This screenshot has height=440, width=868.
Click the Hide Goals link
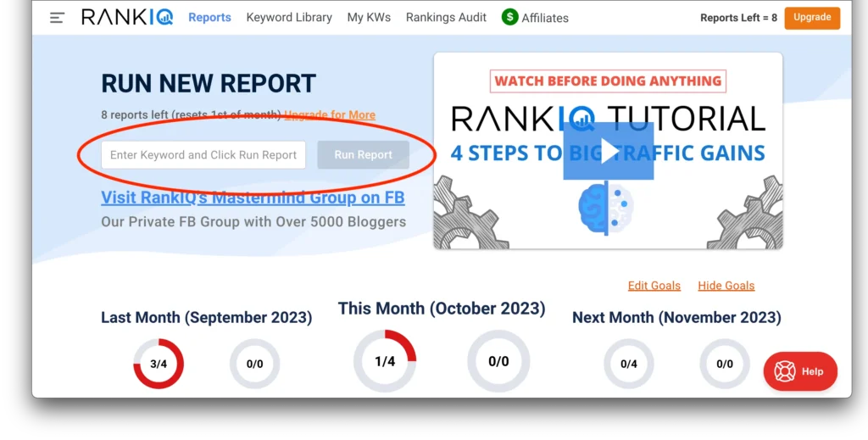(726, 286)
